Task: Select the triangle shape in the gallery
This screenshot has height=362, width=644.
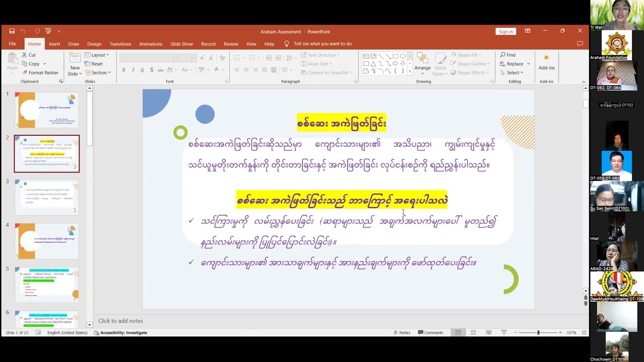Action: click(373, 63)
